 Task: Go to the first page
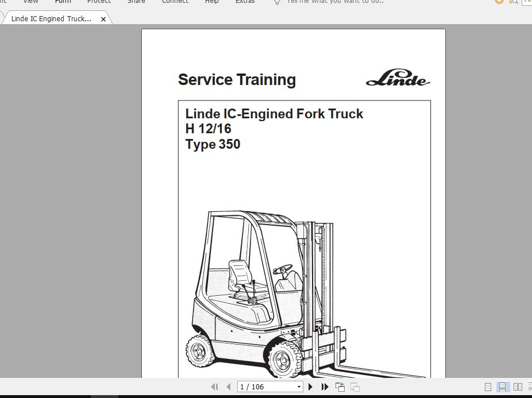(214, 387)
